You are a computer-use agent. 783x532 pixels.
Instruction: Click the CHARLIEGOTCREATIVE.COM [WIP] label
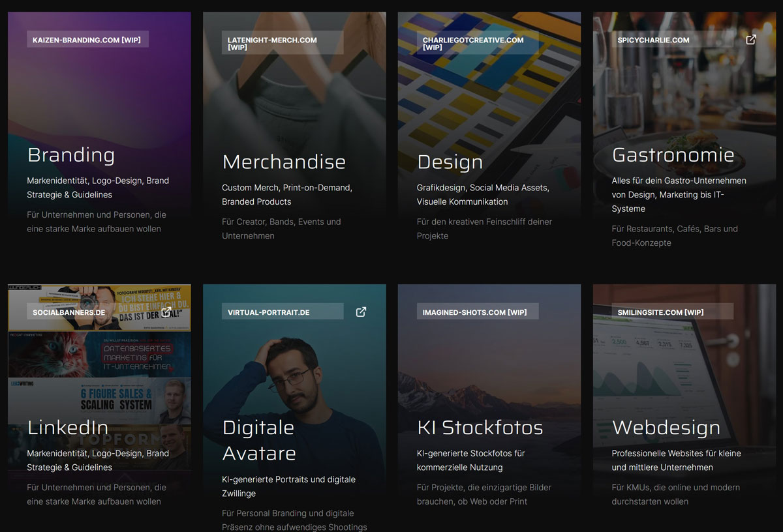point(478,43)
